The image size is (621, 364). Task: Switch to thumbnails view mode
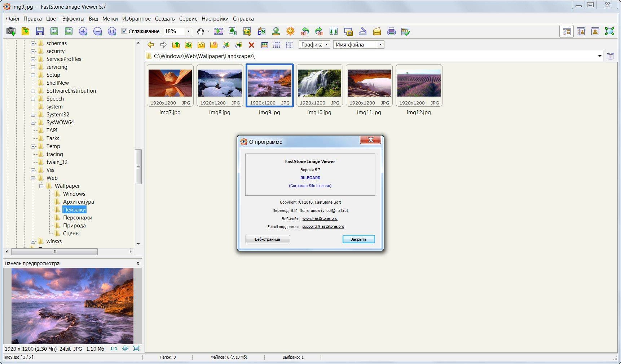coord(265,45)
